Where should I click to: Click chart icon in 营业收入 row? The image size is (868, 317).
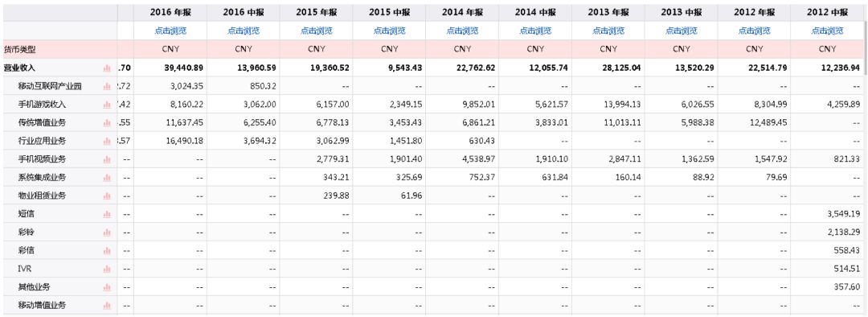[107, 68]
